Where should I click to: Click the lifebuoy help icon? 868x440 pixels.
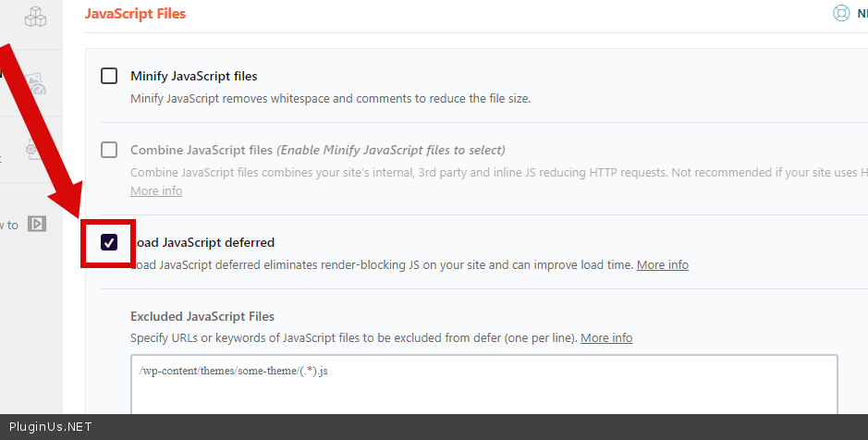tap(840, 14)
